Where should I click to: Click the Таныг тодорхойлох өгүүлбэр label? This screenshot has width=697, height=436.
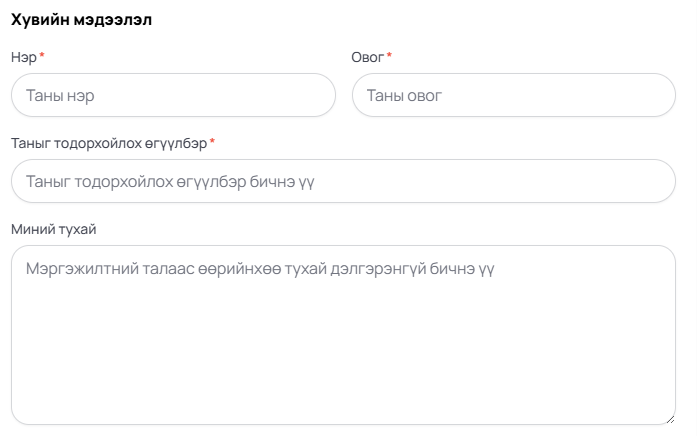pyautogui.click(x=109, y=144)
